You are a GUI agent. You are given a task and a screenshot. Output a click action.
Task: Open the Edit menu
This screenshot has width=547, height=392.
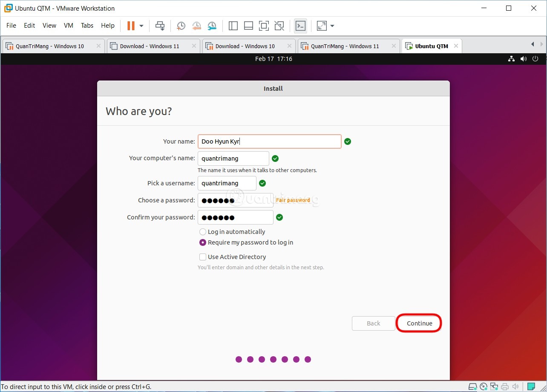[29, 26]
